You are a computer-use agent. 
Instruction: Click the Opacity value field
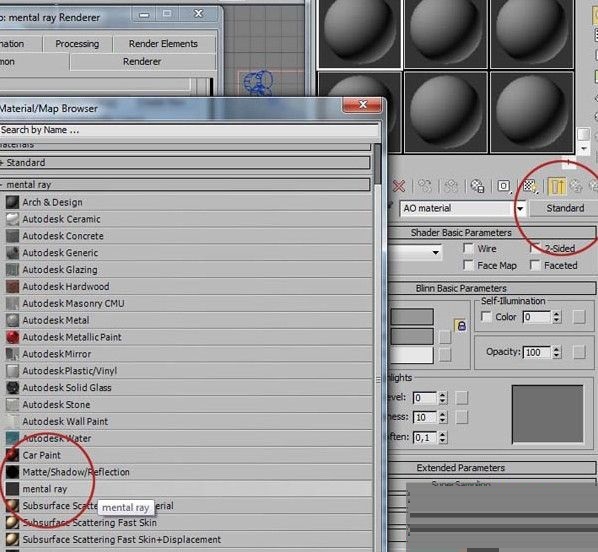pos(538,352)
